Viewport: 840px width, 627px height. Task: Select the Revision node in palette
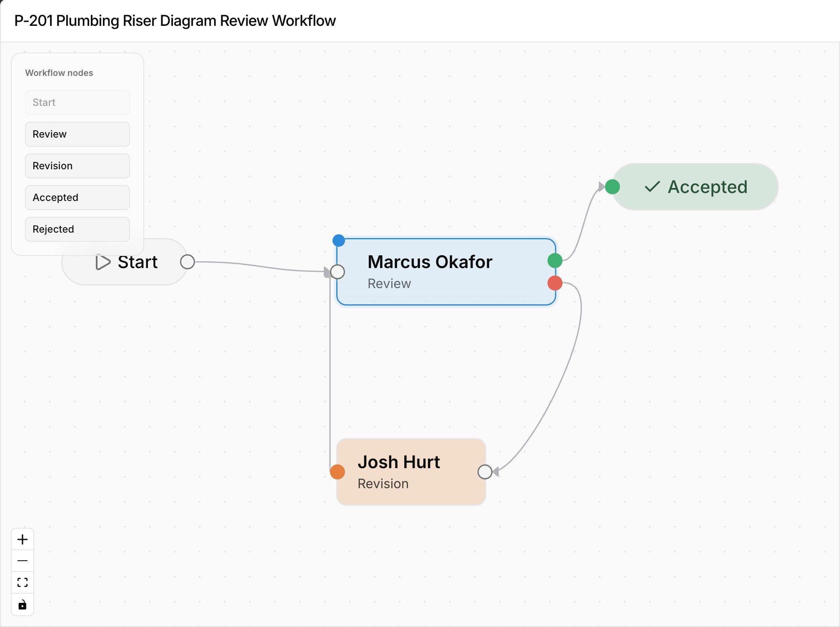tap(77, 166)
